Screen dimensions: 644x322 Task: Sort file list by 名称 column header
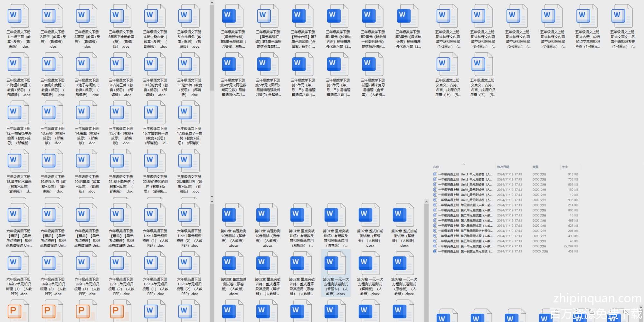tap(436, 167)
